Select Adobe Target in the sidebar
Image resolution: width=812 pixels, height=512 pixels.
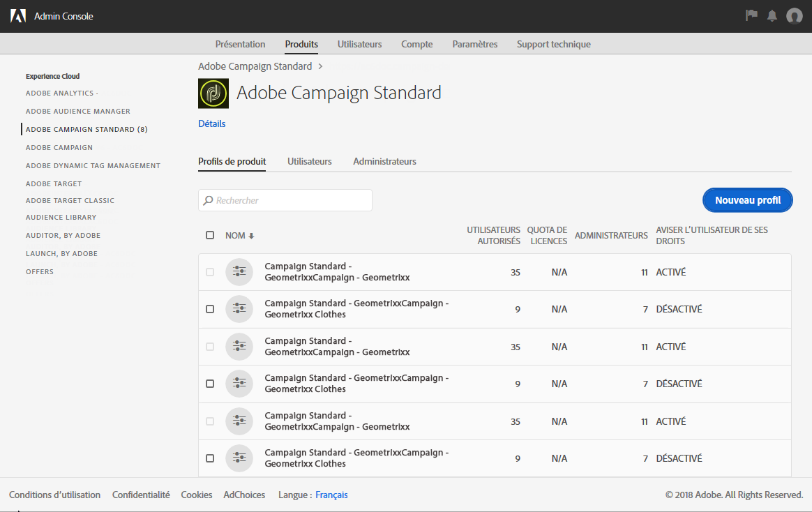coord(54,183)
